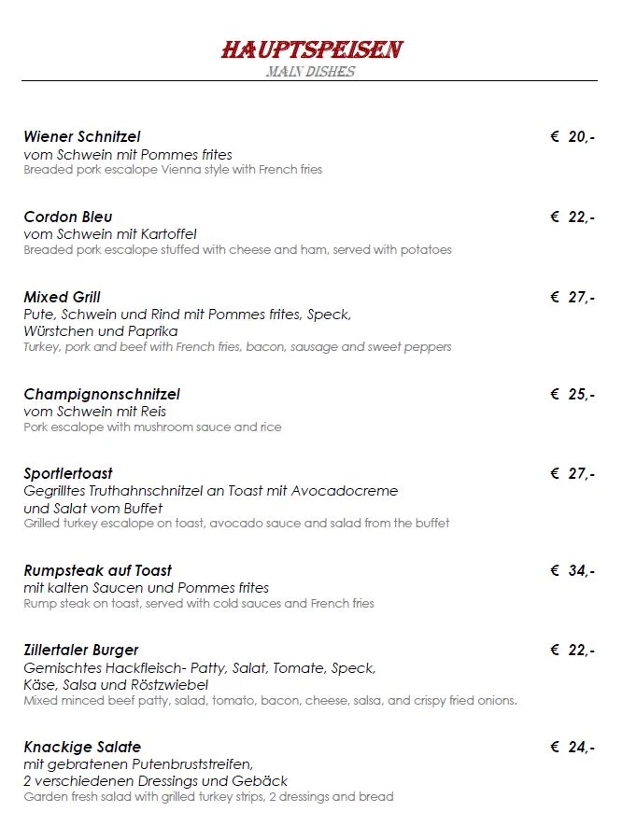Click the Knackige Salate price € 24,-
622x840 pixels.
click(x=573, y=748)
